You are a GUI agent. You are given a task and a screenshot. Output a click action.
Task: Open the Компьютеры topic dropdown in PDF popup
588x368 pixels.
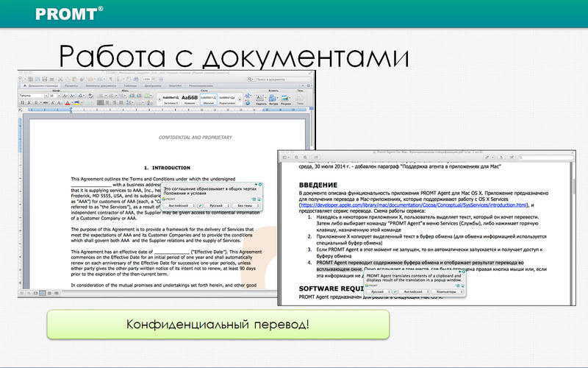click(x=448, y=291)
